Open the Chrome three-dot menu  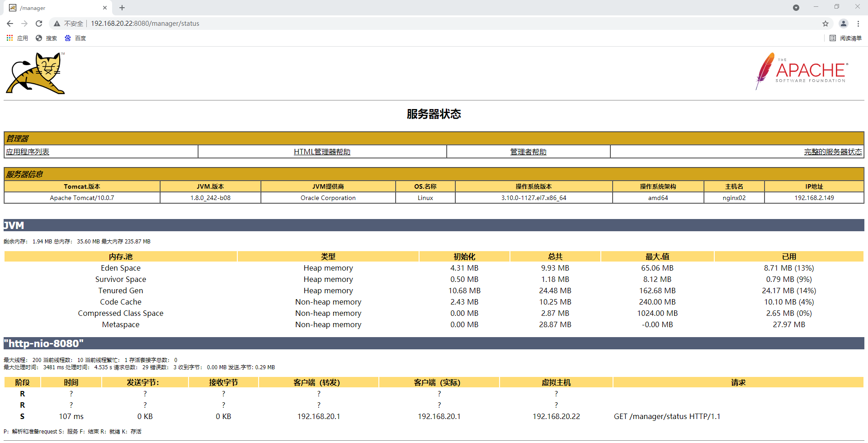(858, 24)
